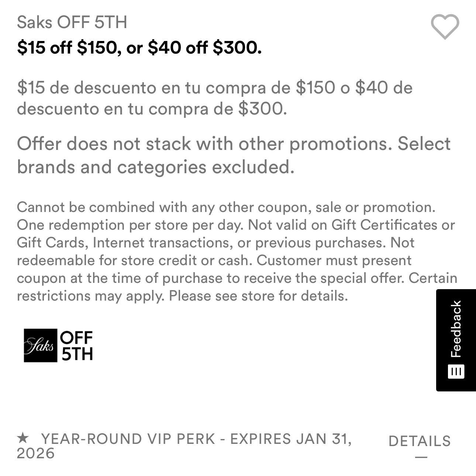Click the "descuento en tu compra de $300" line
The width and height of the screenshot is (476, 476).
152,109
